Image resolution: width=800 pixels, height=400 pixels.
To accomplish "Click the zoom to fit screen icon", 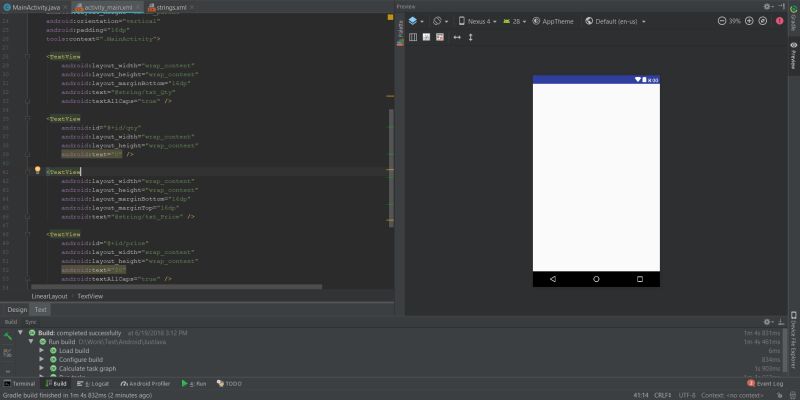I will pyautogui.click(x=763, y=21).
